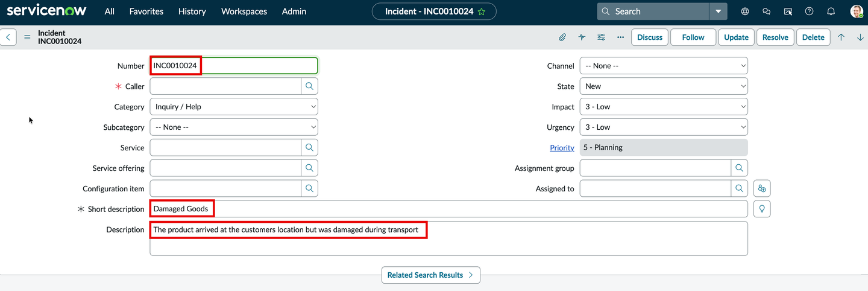This screenshot has width=868, height=291.
Task: Click the assignment group members icon beside Assigned to
Action: point(762,188)
